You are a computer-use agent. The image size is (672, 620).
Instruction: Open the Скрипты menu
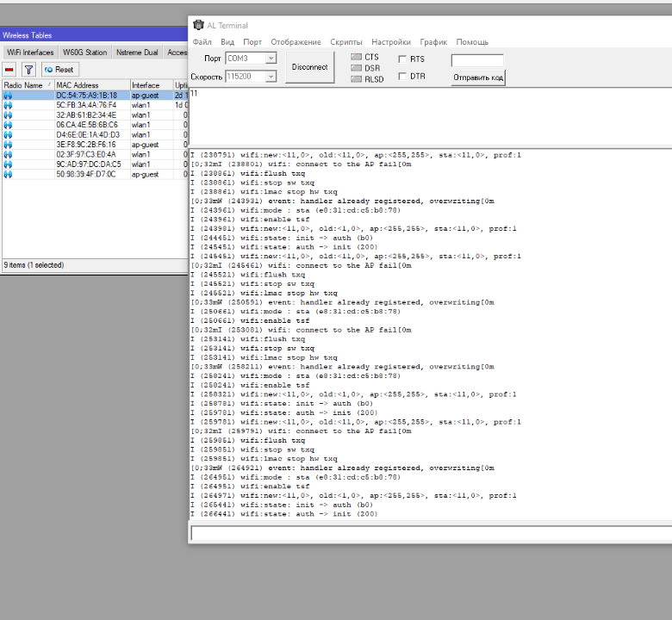click(x=345, y=42)
